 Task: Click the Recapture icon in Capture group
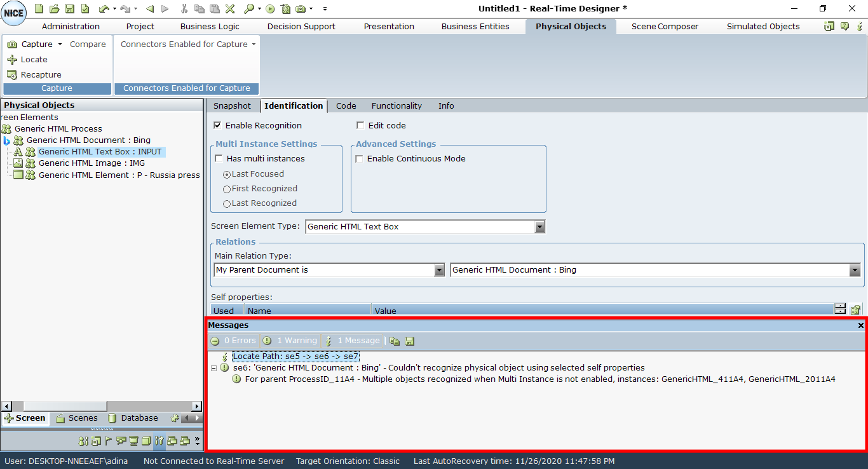[12, 74]
